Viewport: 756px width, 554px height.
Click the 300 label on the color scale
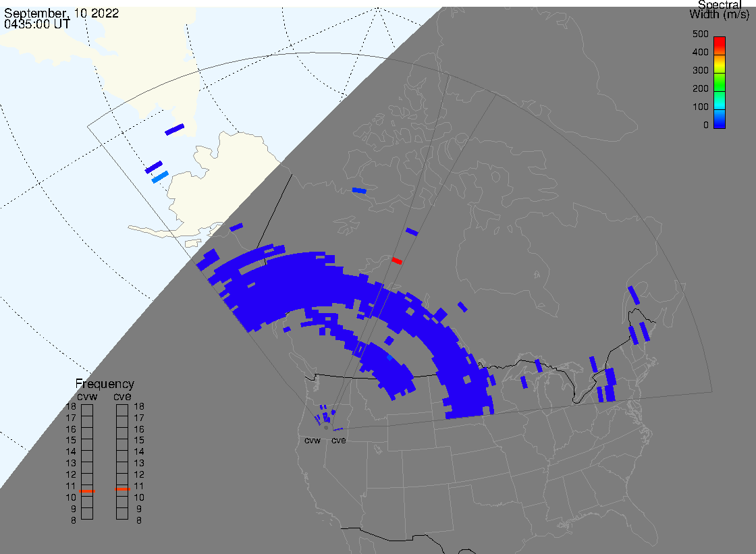700,70
